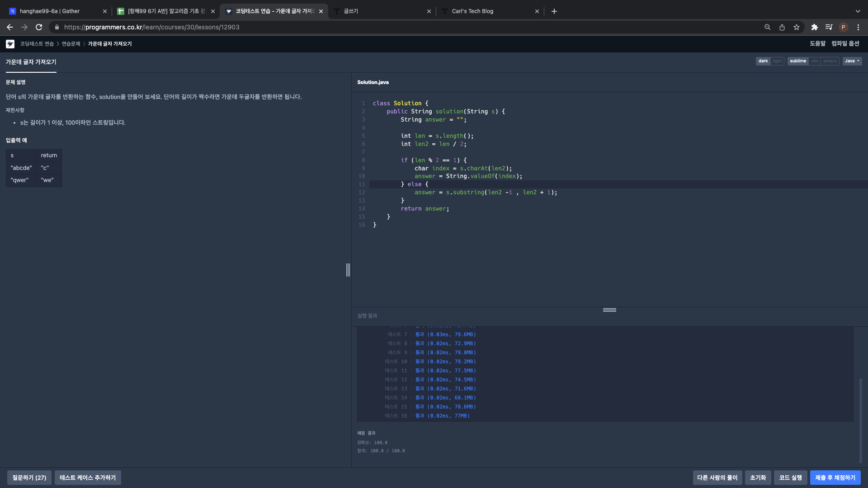
Task: Click the browser reload icon
Action: (x=39, y=27)
